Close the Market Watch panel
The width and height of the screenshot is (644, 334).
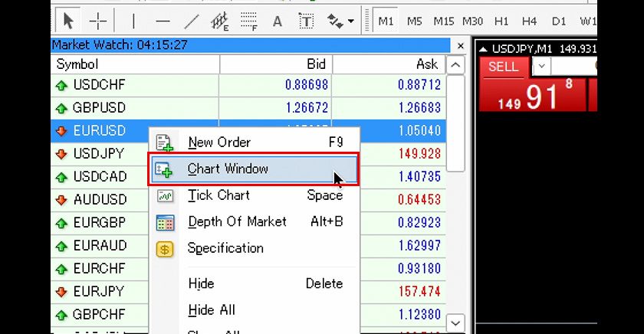461,45
